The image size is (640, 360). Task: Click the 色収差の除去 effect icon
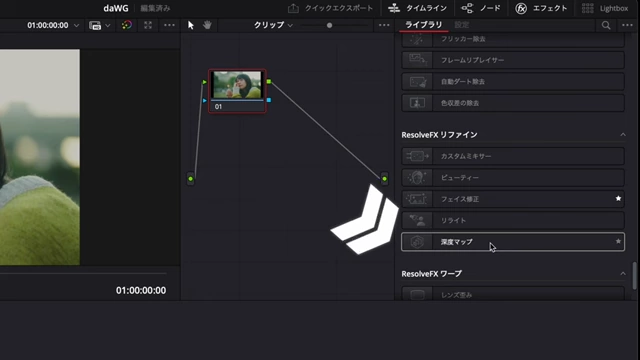417,103
